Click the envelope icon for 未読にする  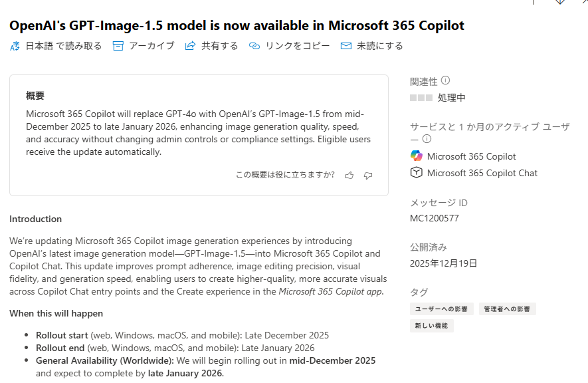(345, 46)
